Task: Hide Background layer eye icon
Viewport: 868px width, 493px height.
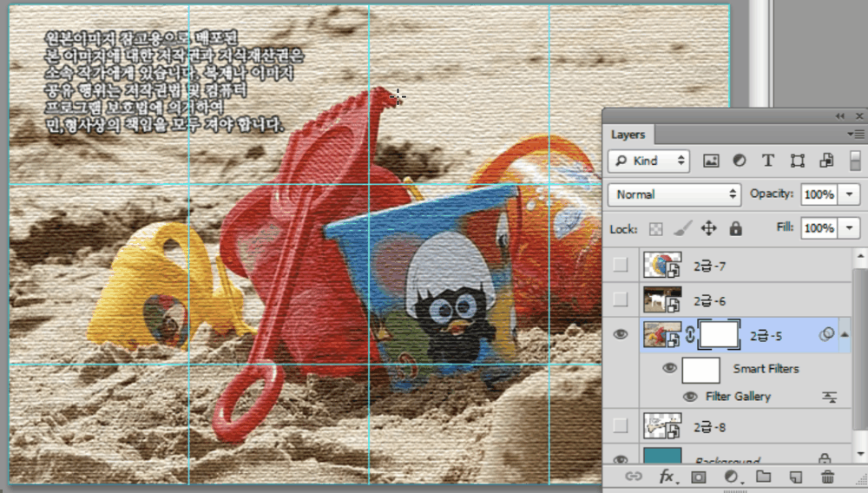Action: tap(621, 459)
